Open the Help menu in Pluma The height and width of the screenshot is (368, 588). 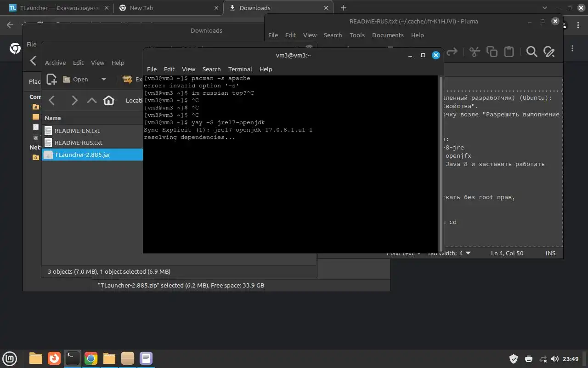[x=417, y=35]
